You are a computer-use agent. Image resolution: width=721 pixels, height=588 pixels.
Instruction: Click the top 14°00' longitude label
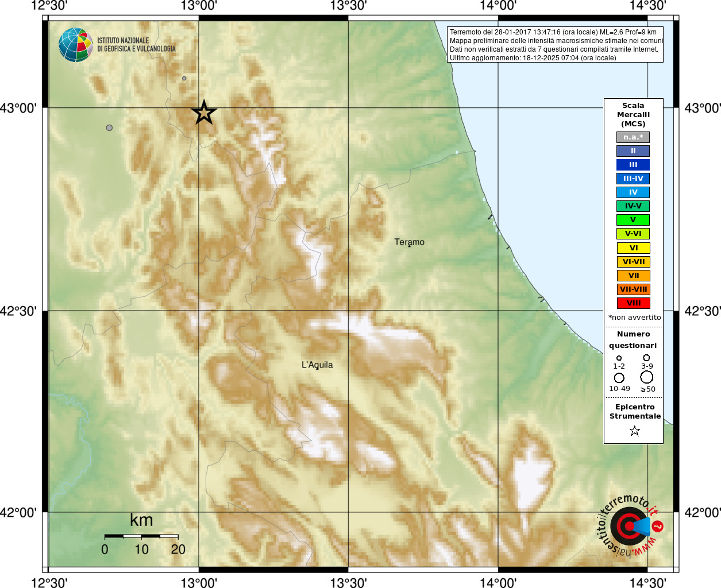tap(498, 6)
